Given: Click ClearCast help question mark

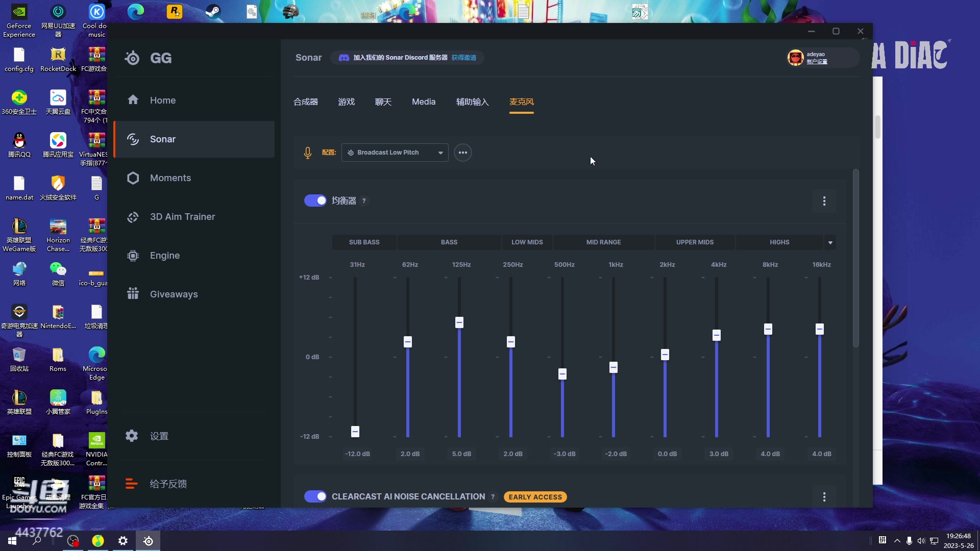Looking at the screenshot, I should coord(493,497).
